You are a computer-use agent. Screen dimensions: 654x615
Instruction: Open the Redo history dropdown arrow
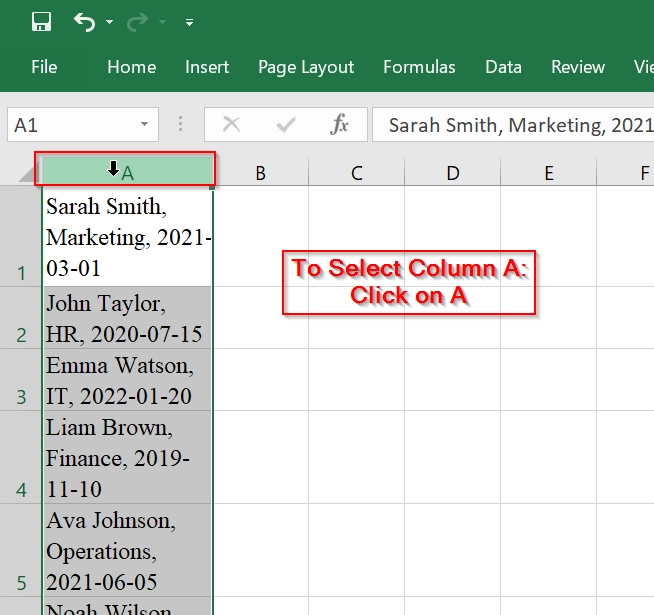162,22
